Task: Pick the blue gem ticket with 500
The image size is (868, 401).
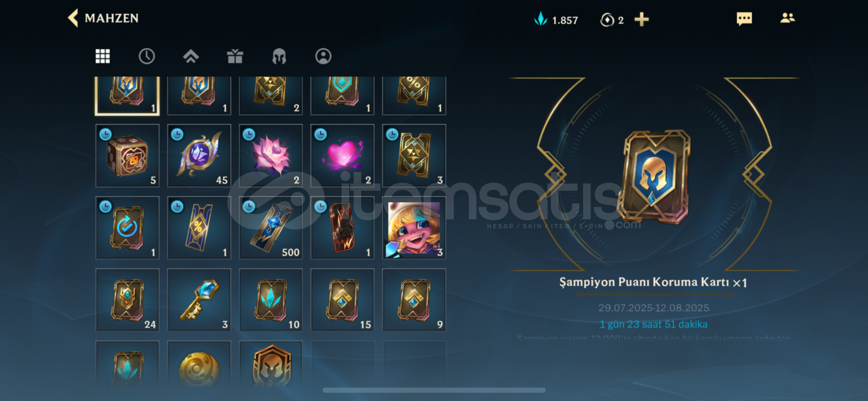Action: pyautogui.click(x=271, y=228)
